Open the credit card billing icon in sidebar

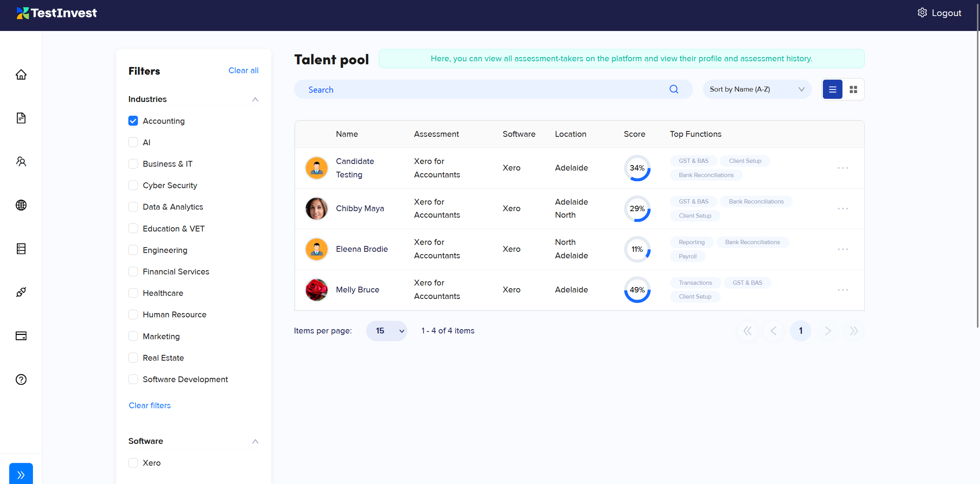point(21,336)
